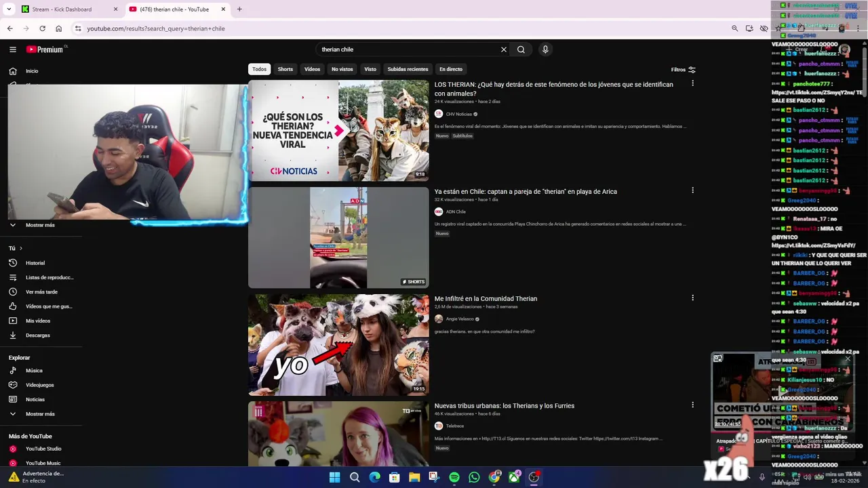
Task: Open ADN Chile channel
Action: 456,211
